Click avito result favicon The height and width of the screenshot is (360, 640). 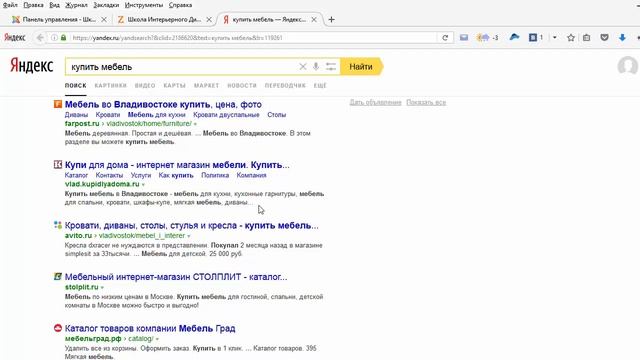[x=58, y=225]
